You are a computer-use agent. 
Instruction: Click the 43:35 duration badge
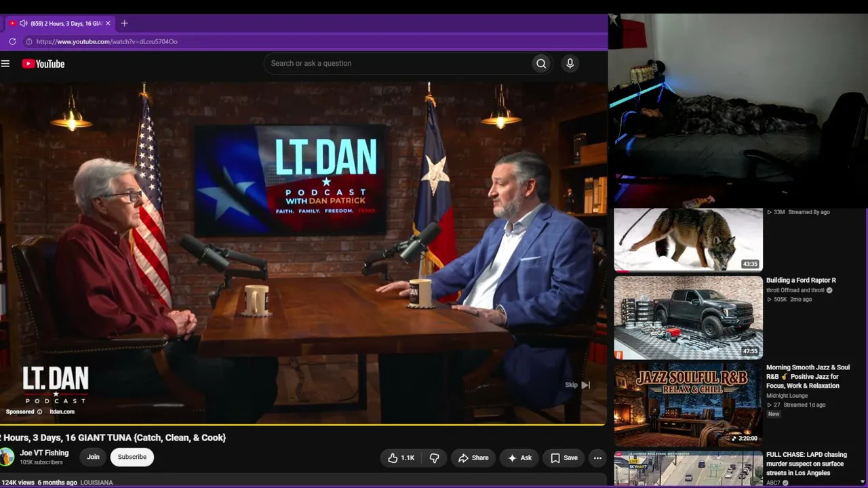tap(750, 264)
